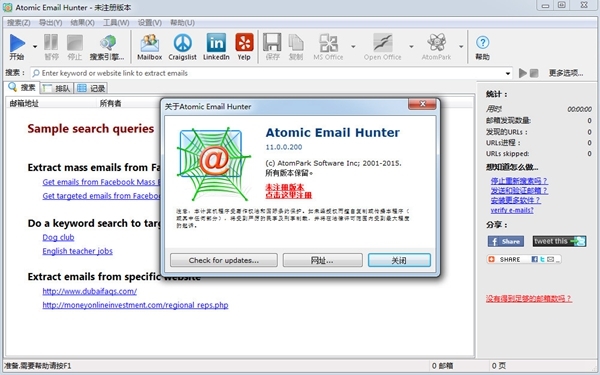The height and width of the screenshot is (375, 600).
Task: Open the moneyonlineinvestment.com regional_reps link
Action: pos(135,305)
